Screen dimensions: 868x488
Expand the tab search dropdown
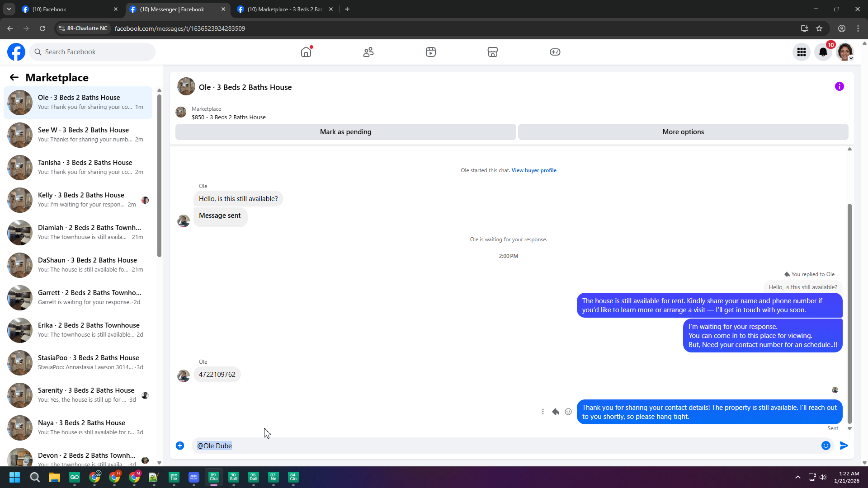[9, 9]
